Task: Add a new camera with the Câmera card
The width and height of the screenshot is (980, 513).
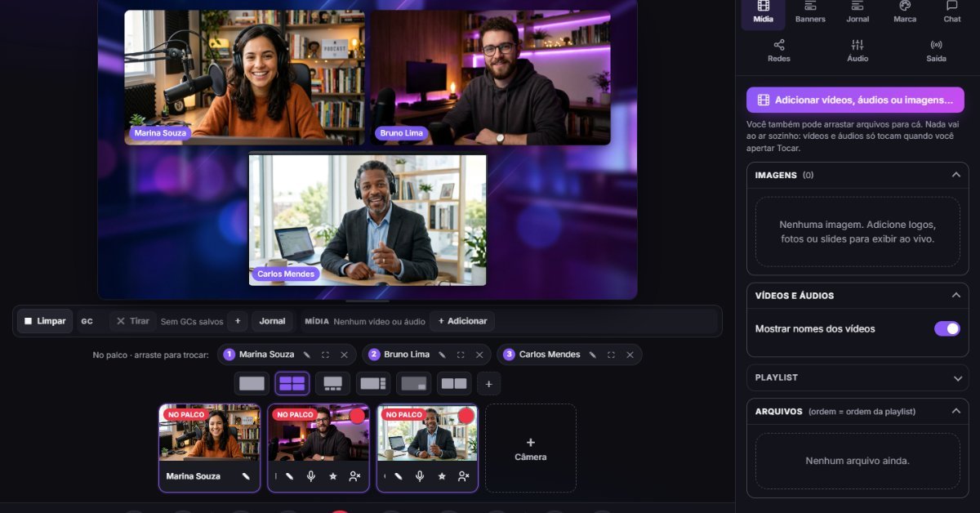Action: tap(531, 448)
